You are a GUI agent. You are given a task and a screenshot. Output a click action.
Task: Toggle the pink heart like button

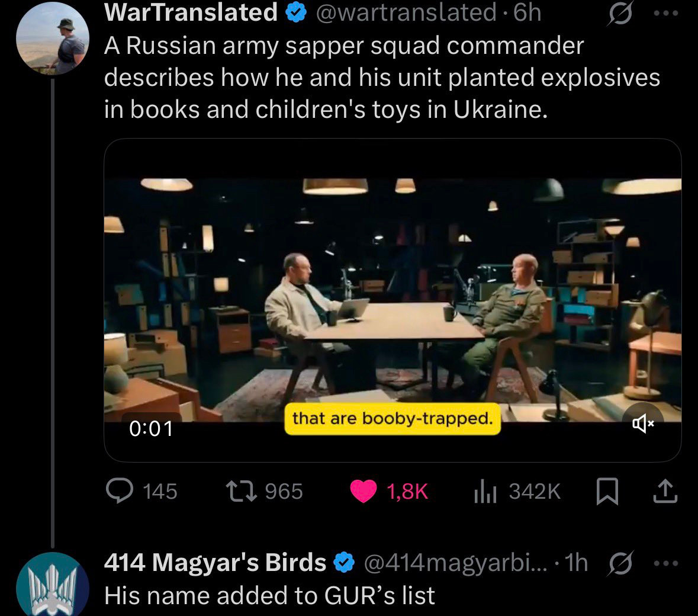[x=364, y=491]
